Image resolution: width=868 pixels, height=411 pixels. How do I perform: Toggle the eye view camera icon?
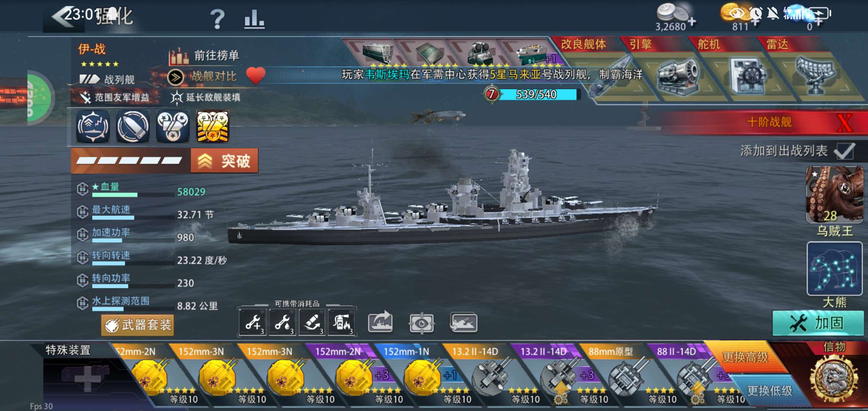click(421, 324)
